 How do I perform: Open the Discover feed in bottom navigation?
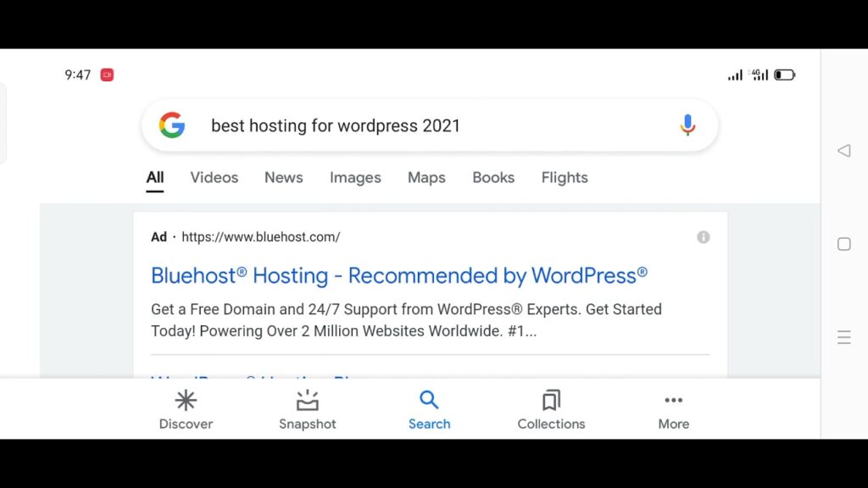[186, 410]
